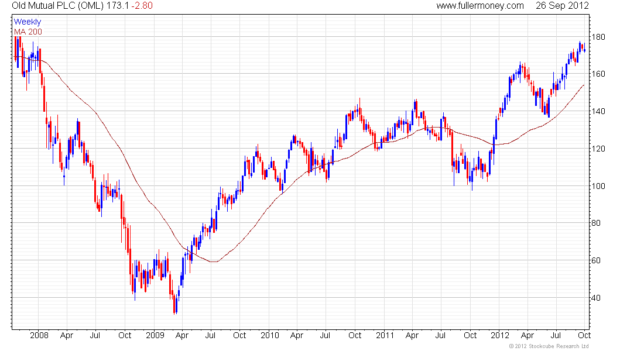This screenshot has width=644, height=351.
Task: Click the 180 price axis label
Action: tap(598, 37)
